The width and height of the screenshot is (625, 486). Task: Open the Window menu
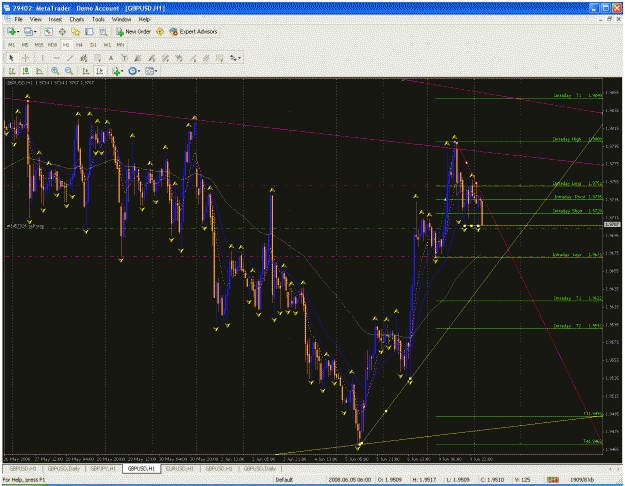(x=121, y=19)
